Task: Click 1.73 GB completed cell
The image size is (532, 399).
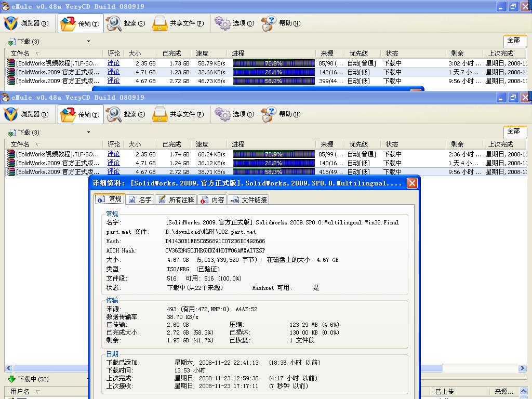Action: point(179,63)
